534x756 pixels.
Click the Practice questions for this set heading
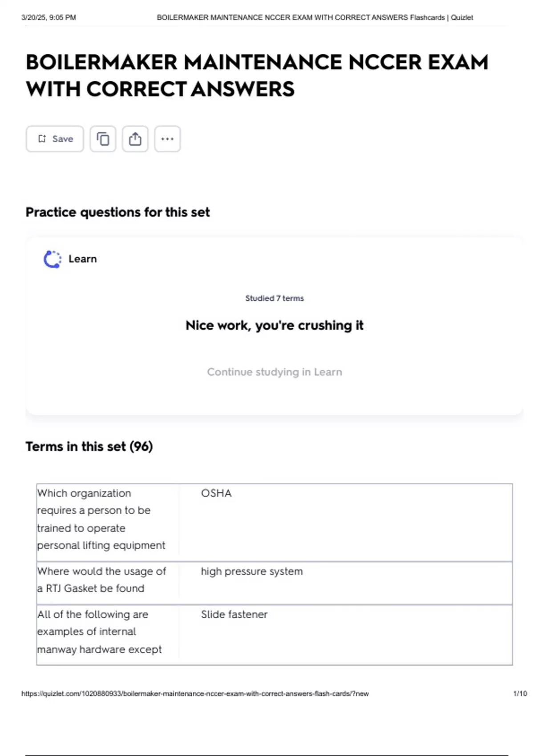(x=117, y=212)
